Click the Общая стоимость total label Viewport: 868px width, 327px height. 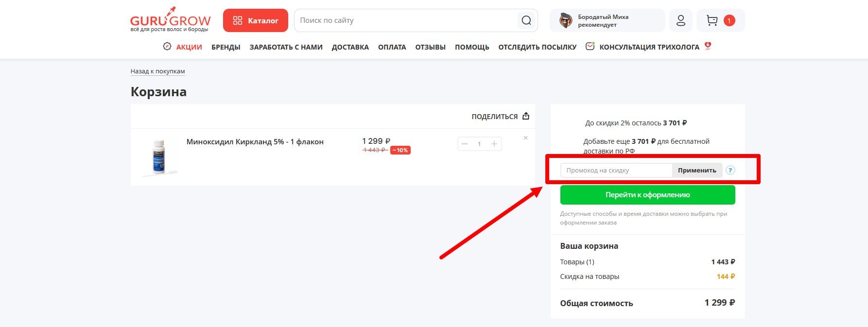(596, 303)
